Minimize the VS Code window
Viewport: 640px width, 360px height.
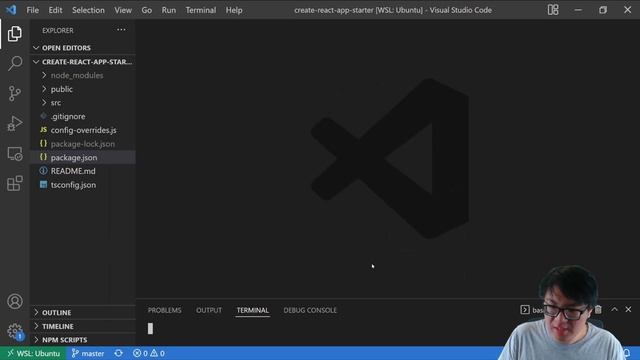(x=578, y=10)
